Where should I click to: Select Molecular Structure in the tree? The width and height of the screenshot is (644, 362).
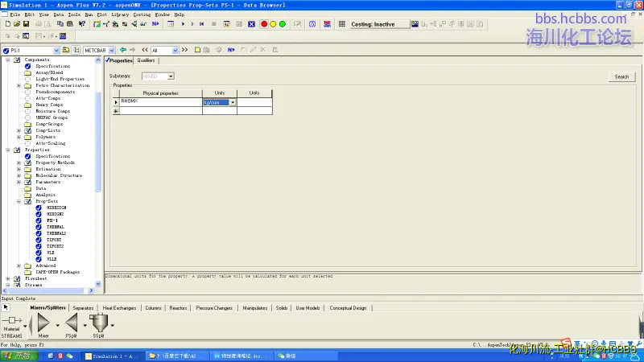59,175
